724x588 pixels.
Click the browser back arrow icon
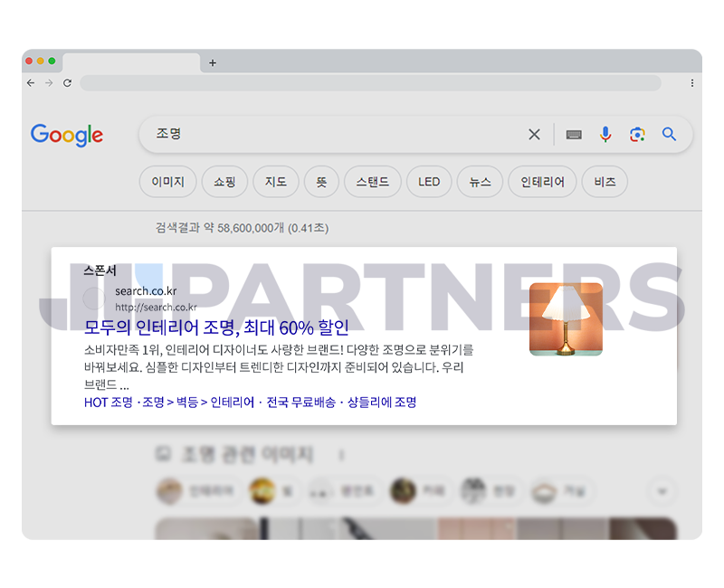point(30,83)
